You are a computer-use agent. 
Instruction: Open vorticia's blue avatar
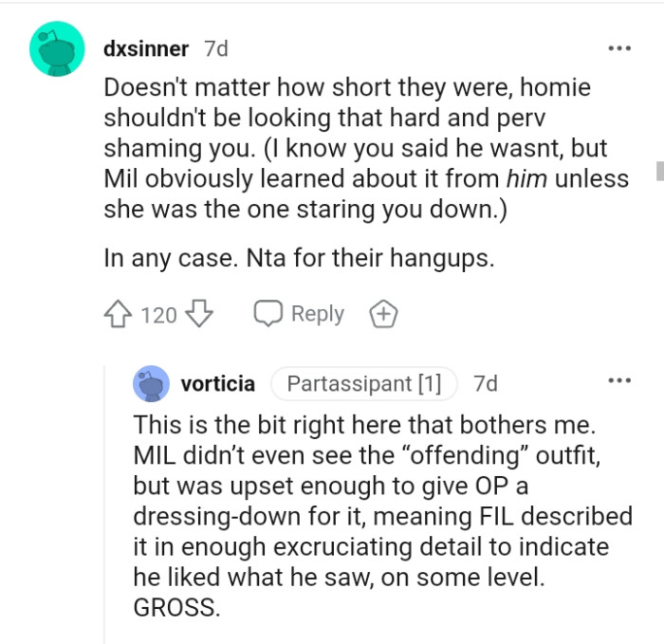tap(151, 383)
